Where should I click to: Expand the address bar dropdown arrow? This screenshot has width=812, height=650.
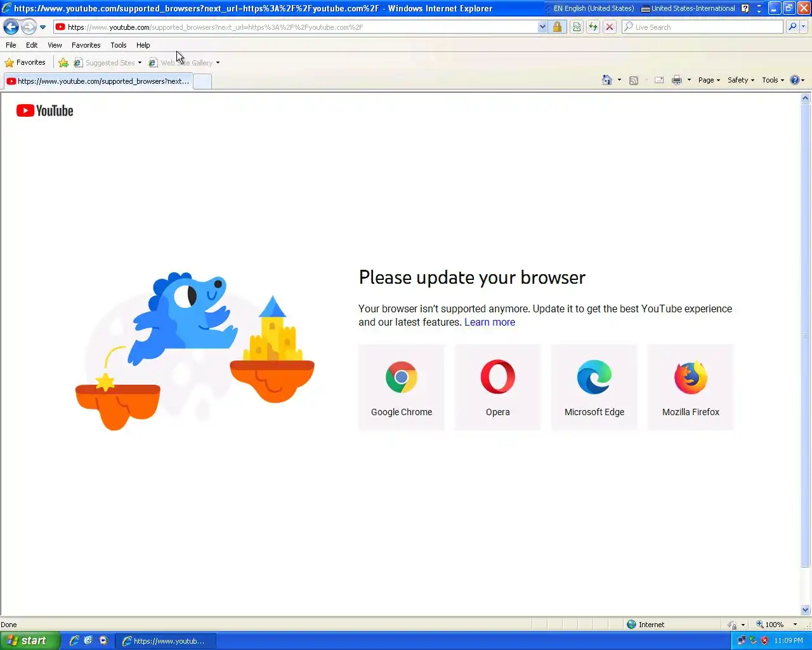point(542,27)
